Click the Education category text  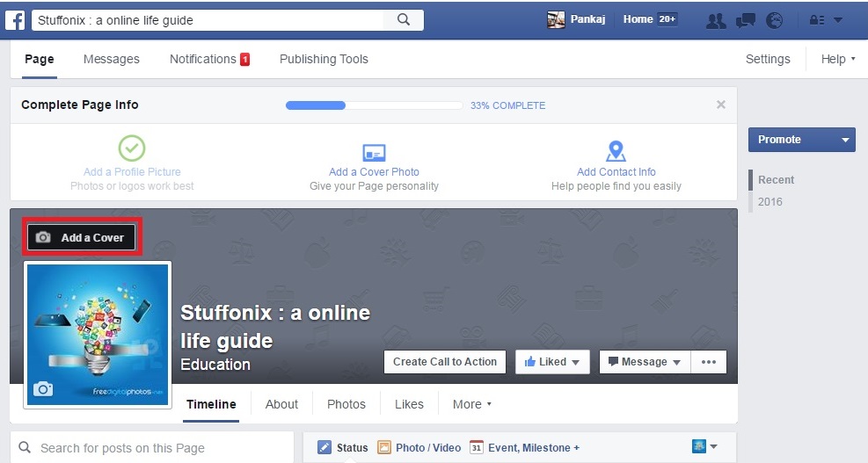(215, 365)
